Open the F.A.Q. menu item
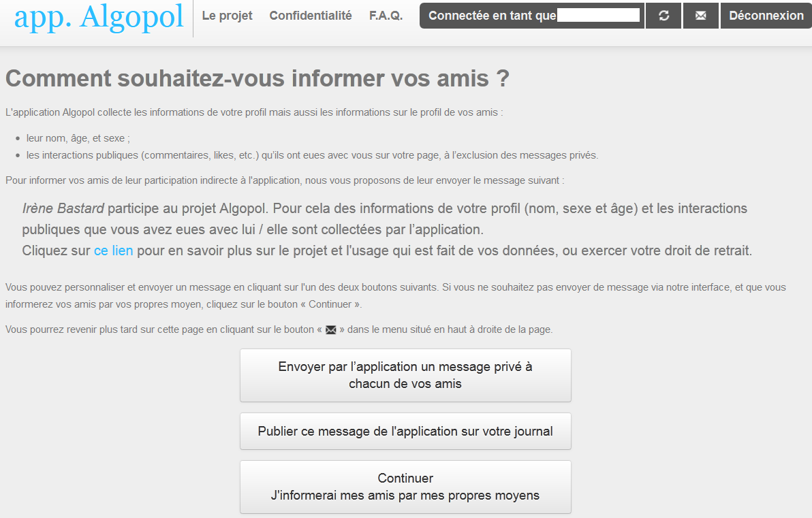812x518 pixels. [386, 16]
